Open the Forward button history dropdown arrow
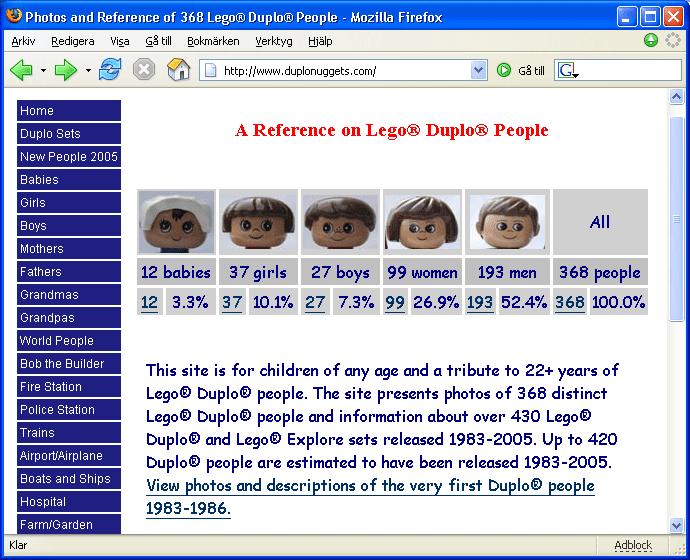This screenshot has height=560, width=690. coord(88,70)
